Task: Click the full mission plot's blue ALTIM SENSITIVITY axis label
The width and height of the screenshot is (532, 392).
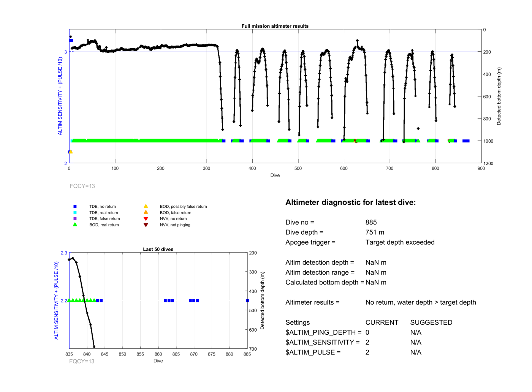Action: [x=60, y=96]
